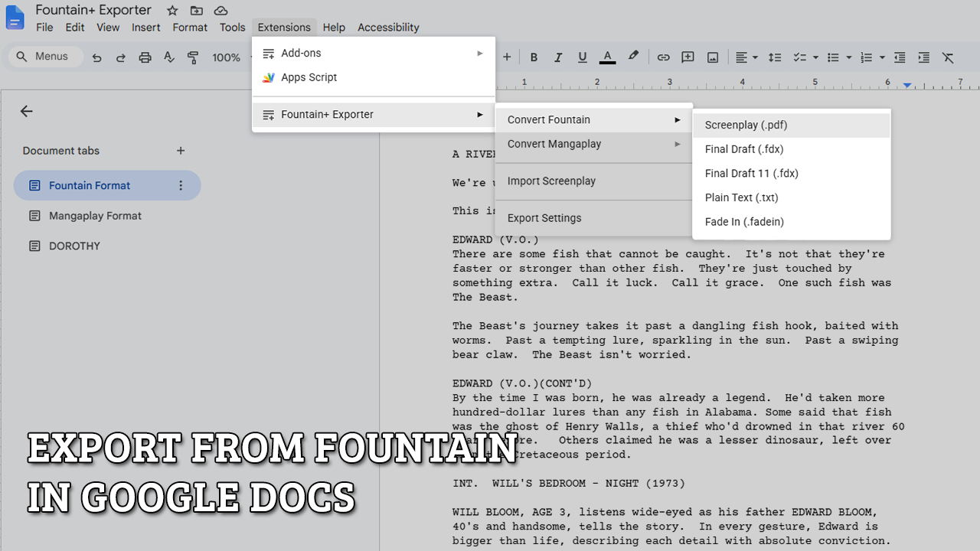Image resolution: width=980 pixels, height=551 pixels.
Task: Open the Tools menu
Action: pos(233,28)
